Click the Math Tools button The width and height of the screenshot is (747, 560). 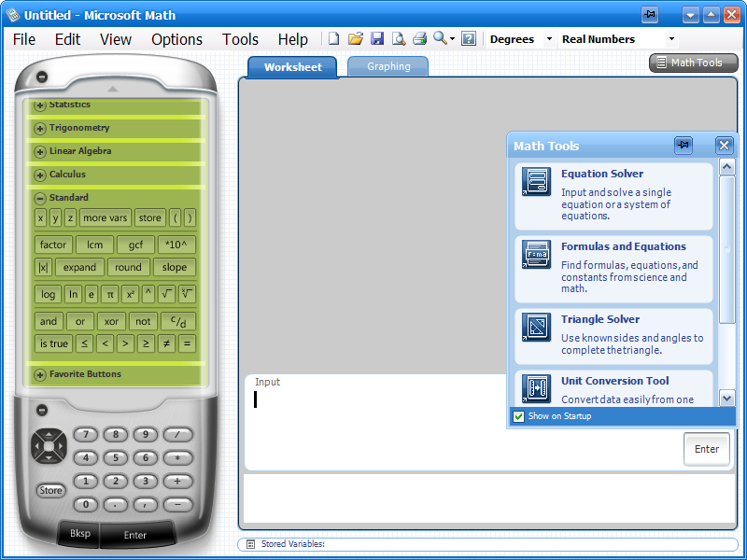point(694,63)
